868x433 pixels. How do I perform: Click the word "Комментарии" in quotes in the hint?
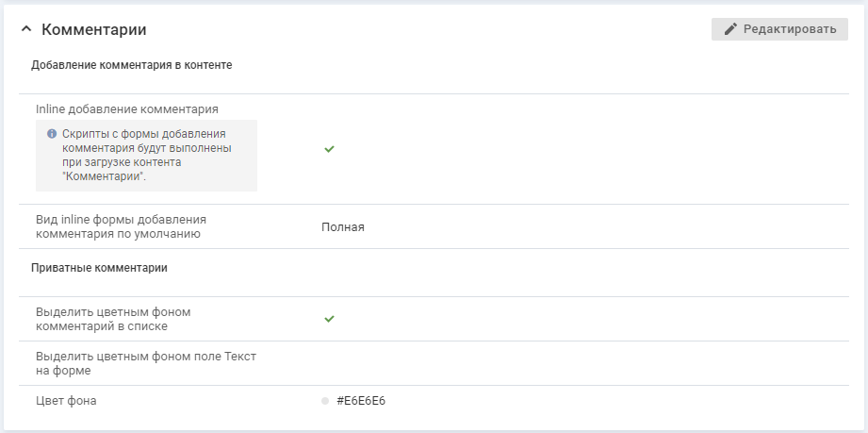point(103,176)
